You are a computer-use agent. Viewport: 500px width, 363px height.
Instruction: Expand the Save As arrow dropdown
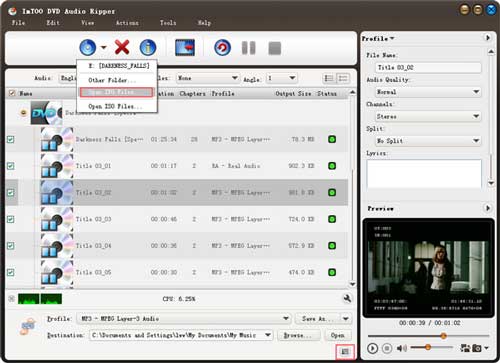click(x=346, y=319)
